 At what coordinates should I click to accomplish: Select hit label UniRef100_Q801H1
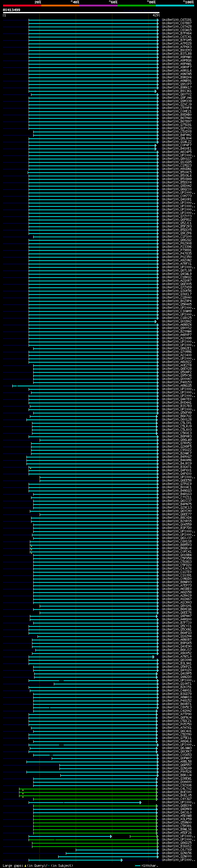coord(176,606)
